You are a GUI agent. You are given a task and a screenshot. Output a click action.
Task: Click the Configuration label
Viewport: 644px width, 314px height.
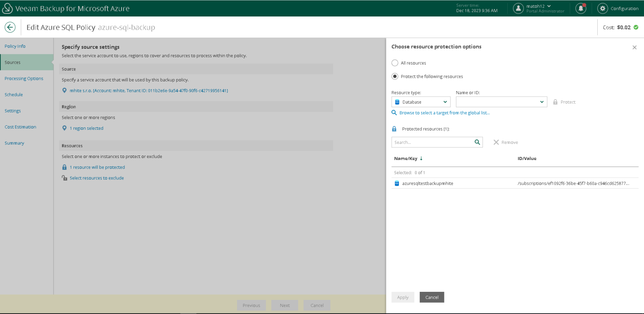click(x=625, y=8)
